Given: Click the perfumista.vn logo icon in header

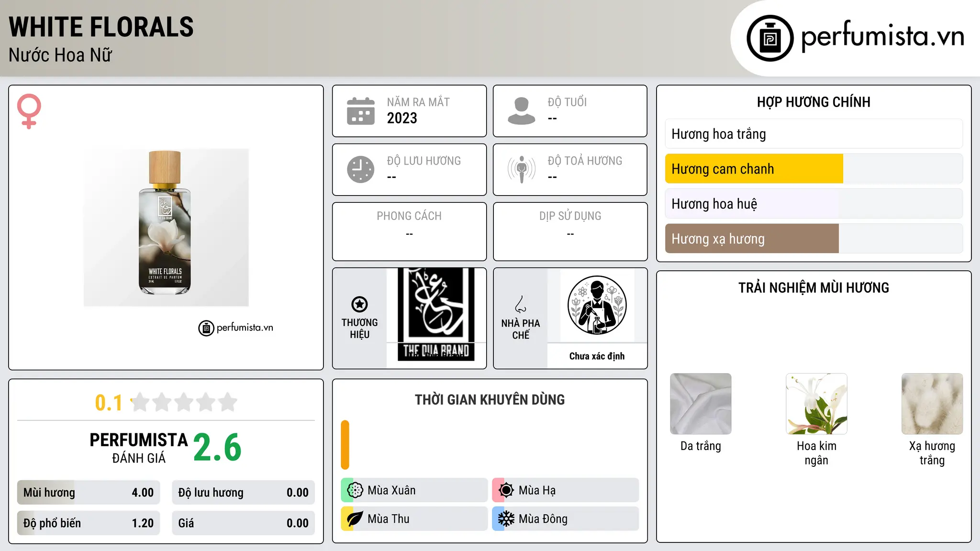Looking at the screenshot, I should click(770, 38).
